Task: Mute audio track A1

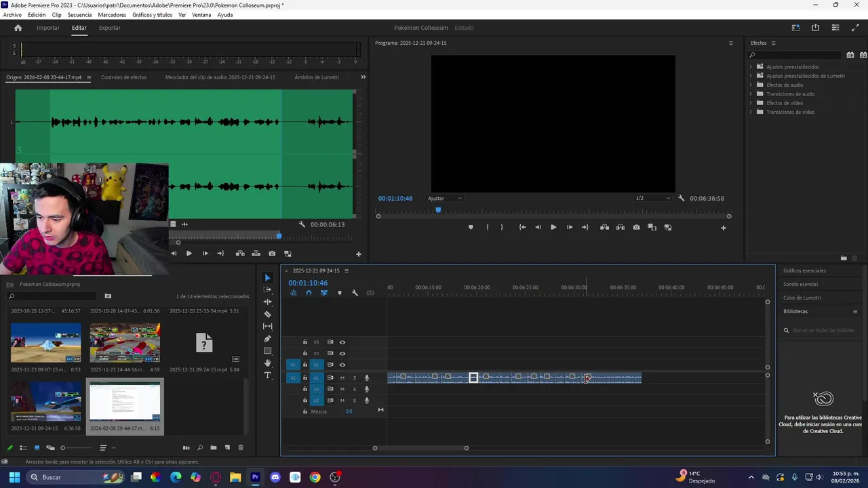Action: pyautogui.click(x=342, y=378)
